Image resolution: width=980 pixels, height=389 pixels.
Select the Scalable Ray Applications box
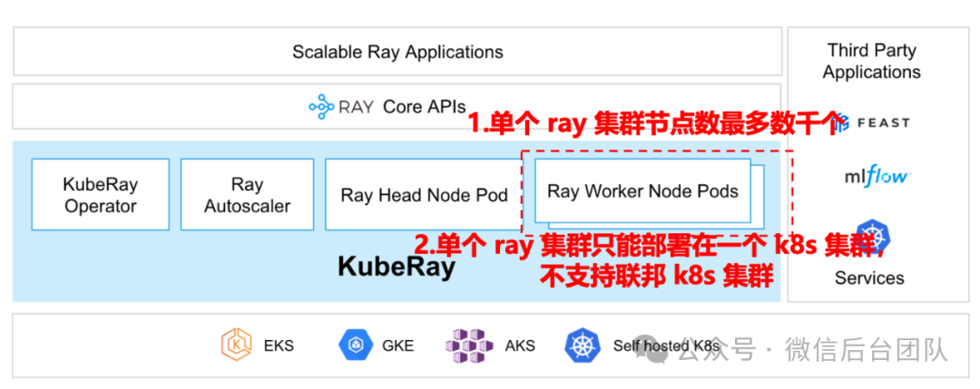click(x=397, y=51)
